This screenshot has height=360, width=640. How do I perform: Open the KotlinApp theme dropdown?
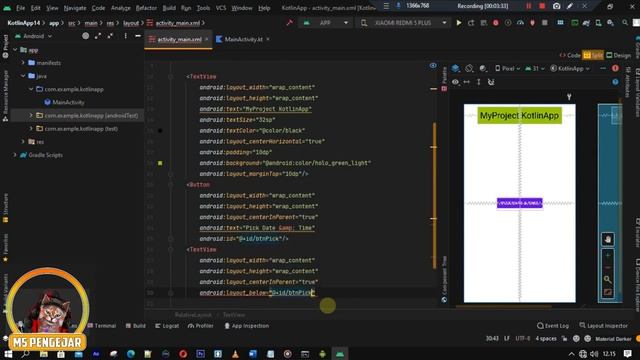(x=570, y=68)
